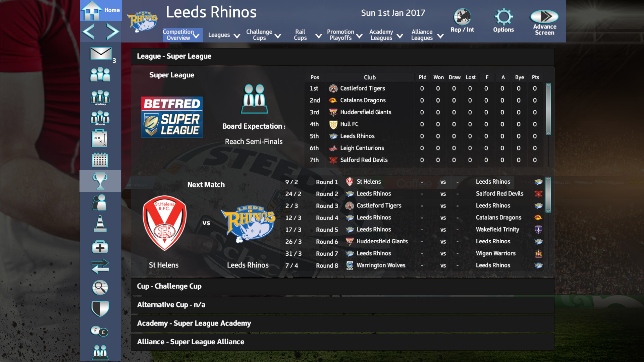Open the Tactics/Fixtures icon

point(100,138)
